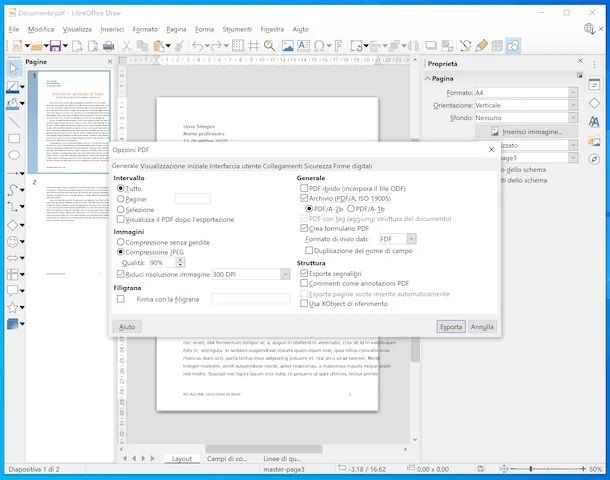Screen dimensions: 610x480
Task: Select the Pagine range radio button
Action: (x=121, y=199)
